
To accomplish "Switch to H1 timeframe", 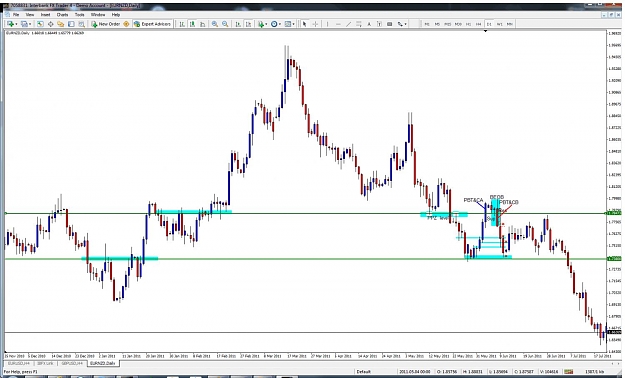I will [x=468, y=24].
